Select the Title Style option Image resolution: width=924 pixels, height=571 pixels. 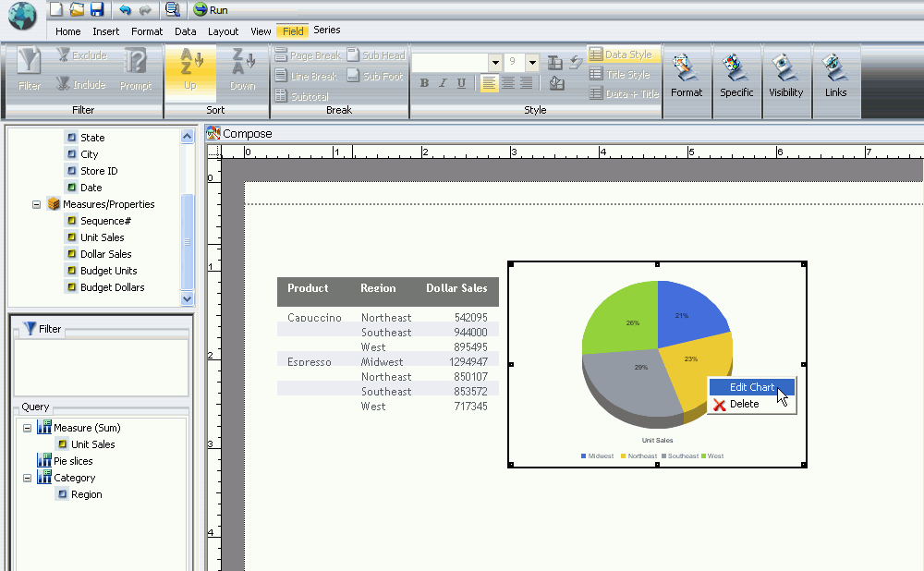point(620,74)
